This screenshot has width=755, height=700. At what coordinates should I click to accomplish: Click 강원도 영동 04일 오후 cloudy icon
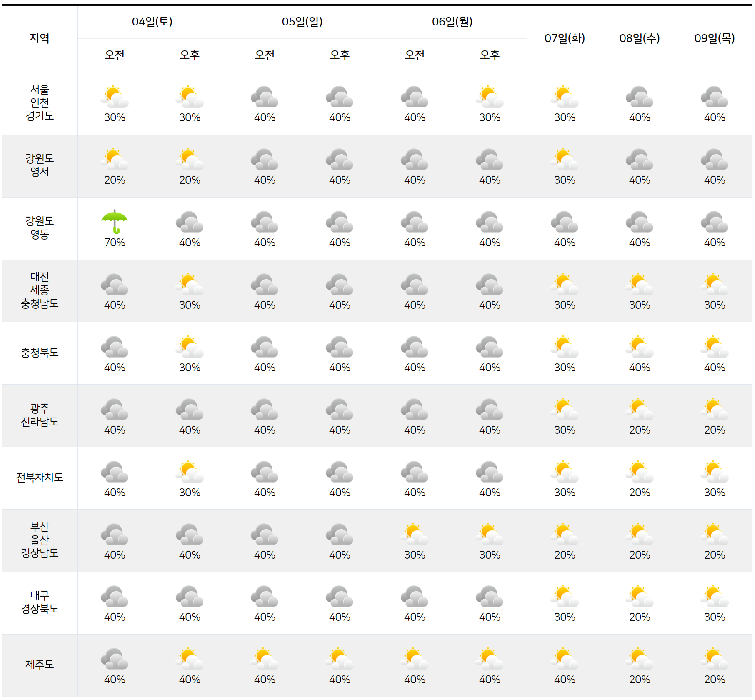tap(190, 222)
